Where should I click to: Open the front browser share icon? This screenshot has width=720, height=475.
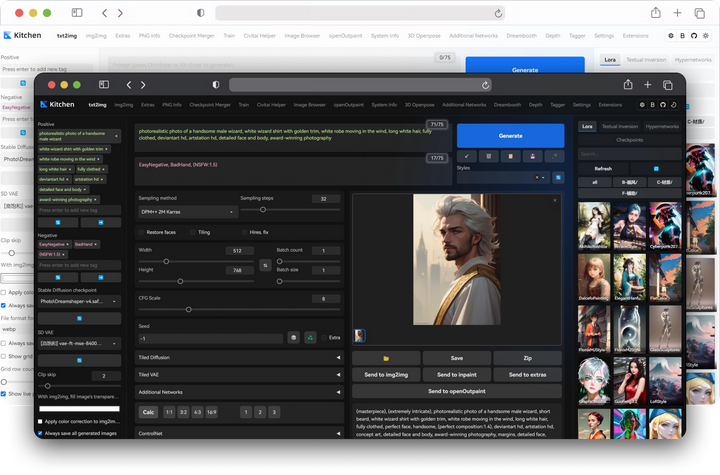click(628, 85)
